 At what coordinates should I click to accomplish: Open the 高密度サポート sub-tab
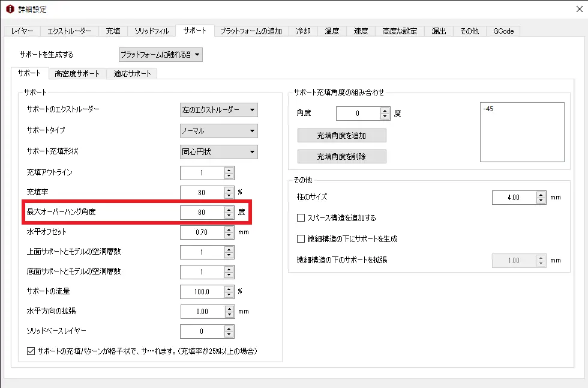pos(77,74)
